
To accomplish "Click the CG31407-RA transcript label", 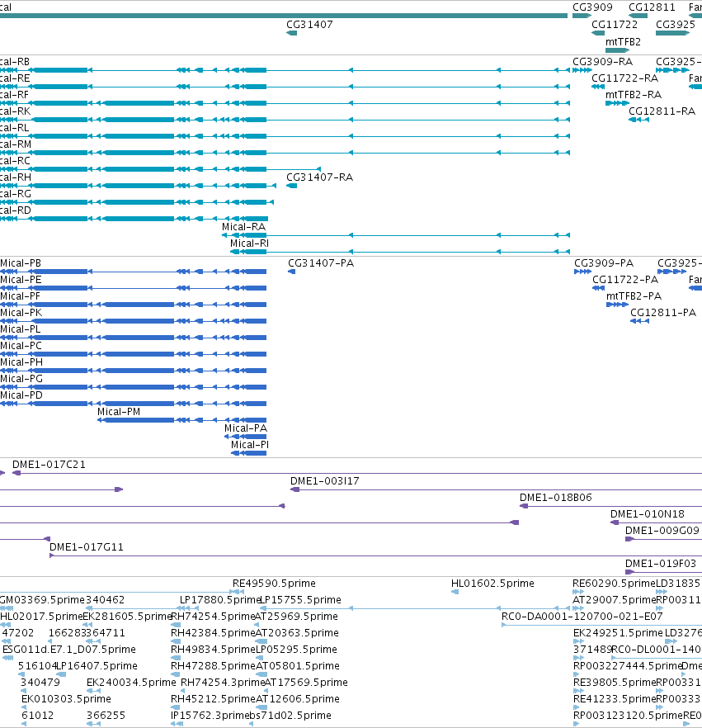I will coord(320,177).
